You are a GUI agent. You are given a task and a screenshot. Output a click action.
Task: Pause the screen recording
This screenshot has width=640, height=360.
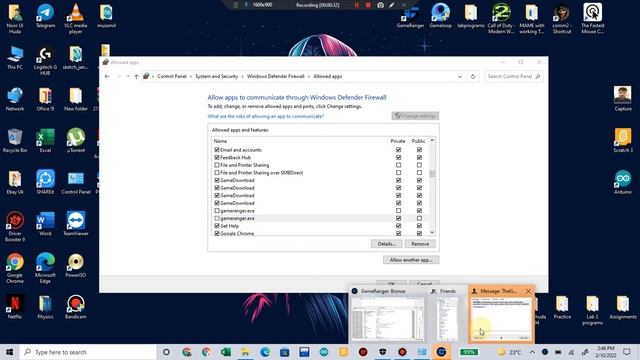[357, 5]
